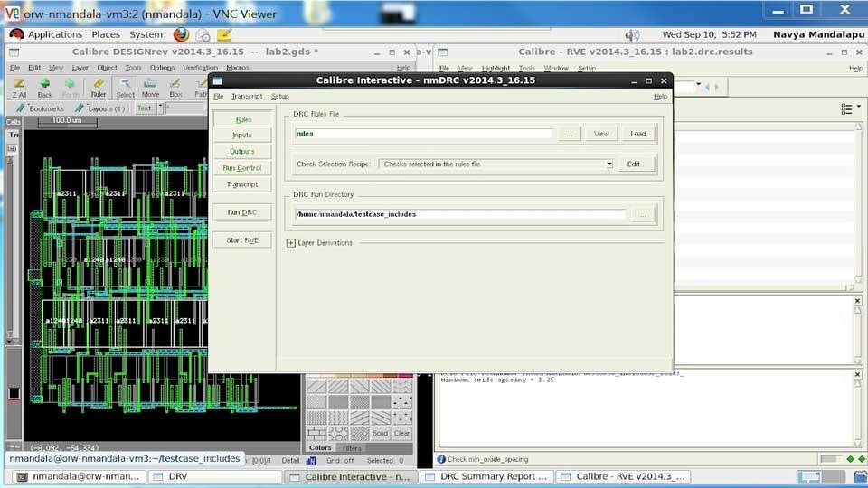The width and height of the screenshot is (868, 488).
Task: Switch to the Calibre - RVE taskbar entry
Action: (623, 476)
